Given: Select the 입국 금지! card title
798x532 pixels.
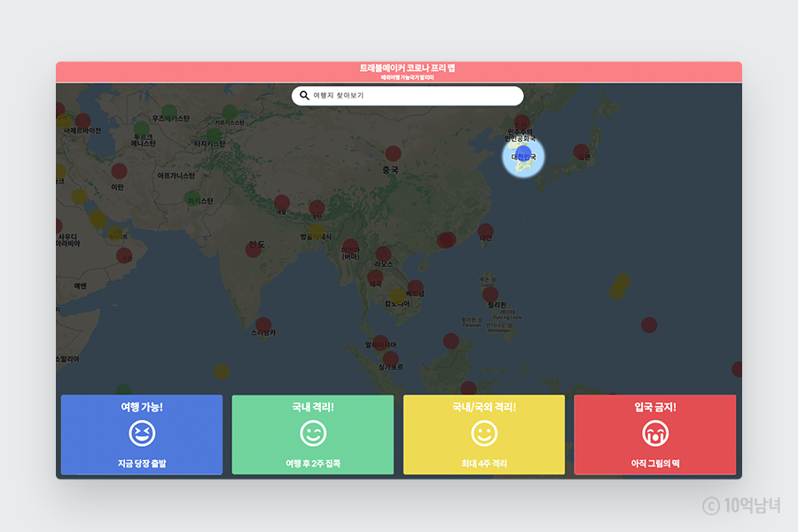Looking at the screenshot, I should point(655,407).
